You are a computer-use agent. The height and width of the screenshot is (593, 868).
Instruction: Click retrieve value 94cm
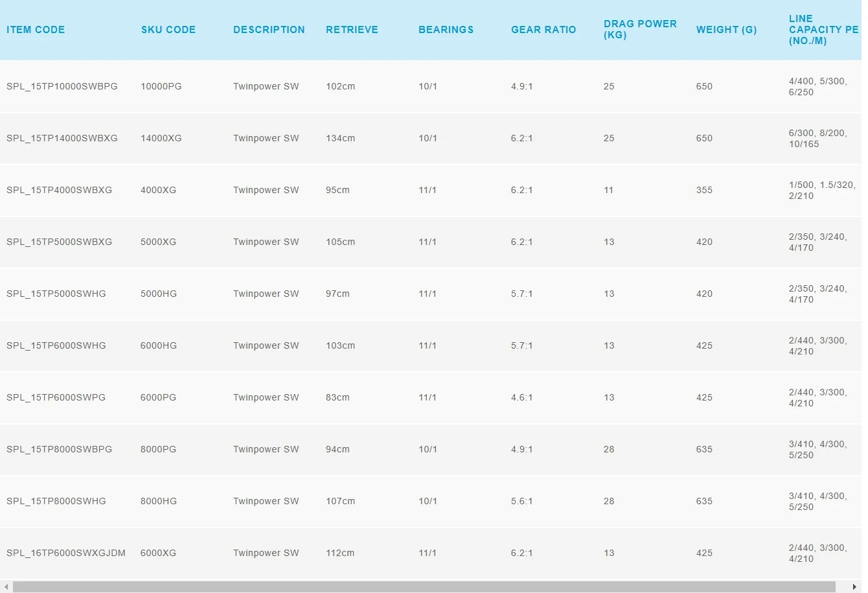337,449
